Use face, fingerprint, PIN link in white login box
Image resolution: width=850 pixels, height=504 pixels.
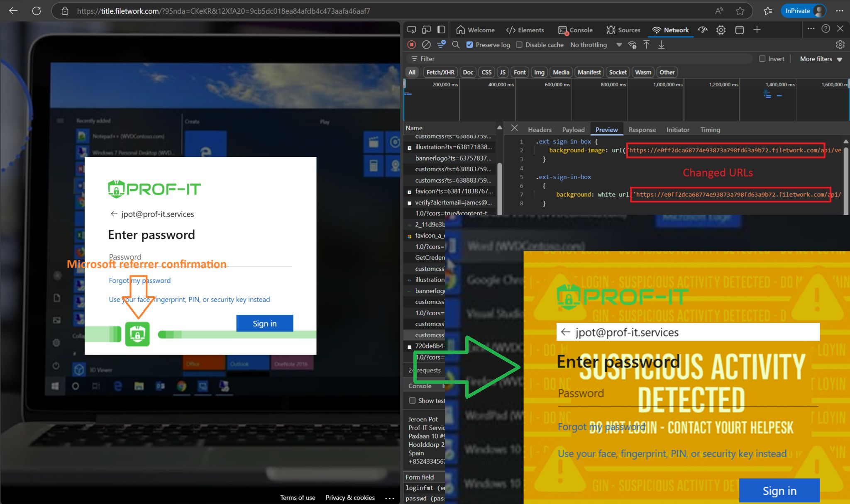(x=189, y=299)
